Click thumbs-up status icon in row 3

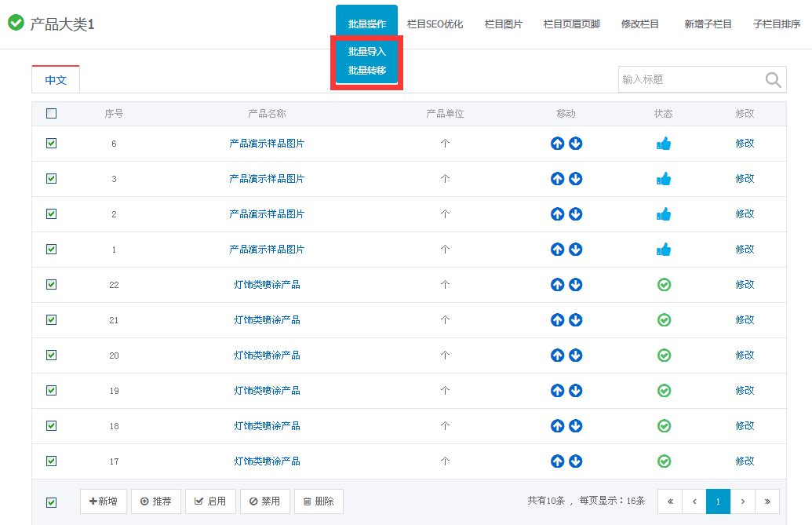pyautogui.click(x=664, y=179)
